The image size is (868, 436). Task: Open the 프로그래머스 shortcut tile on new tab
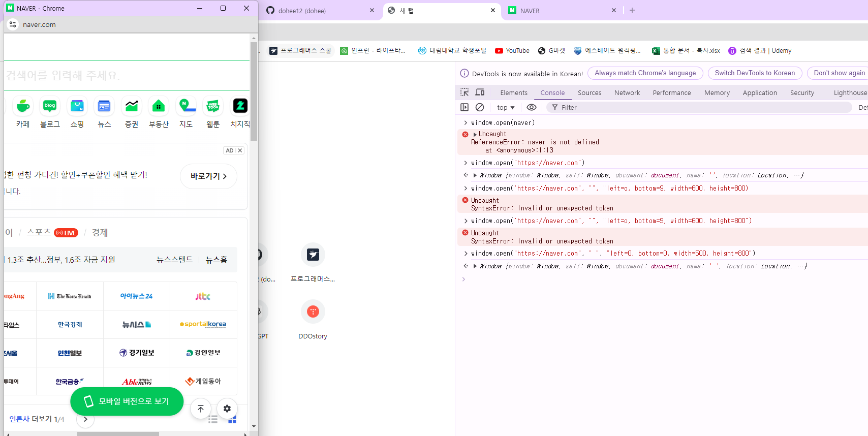click(x=313, y=255)
